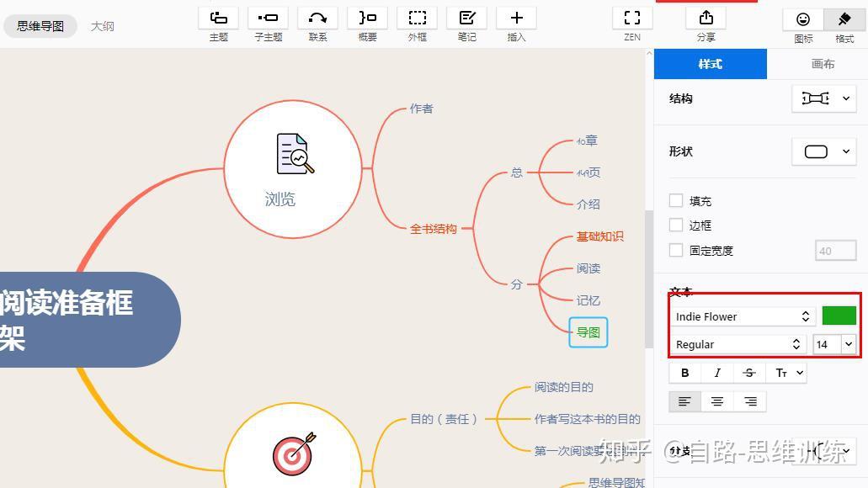Select the 阅读 subtopic under 分
868x488 pixels.
[x=588, y=268]
